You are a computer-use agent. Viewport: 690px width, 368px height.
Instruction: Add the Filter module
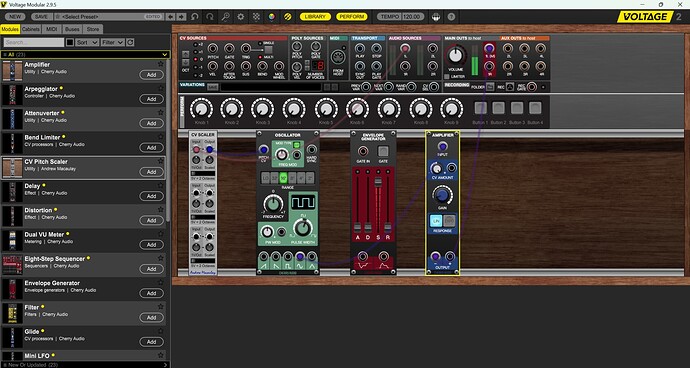tap(151, 317)
